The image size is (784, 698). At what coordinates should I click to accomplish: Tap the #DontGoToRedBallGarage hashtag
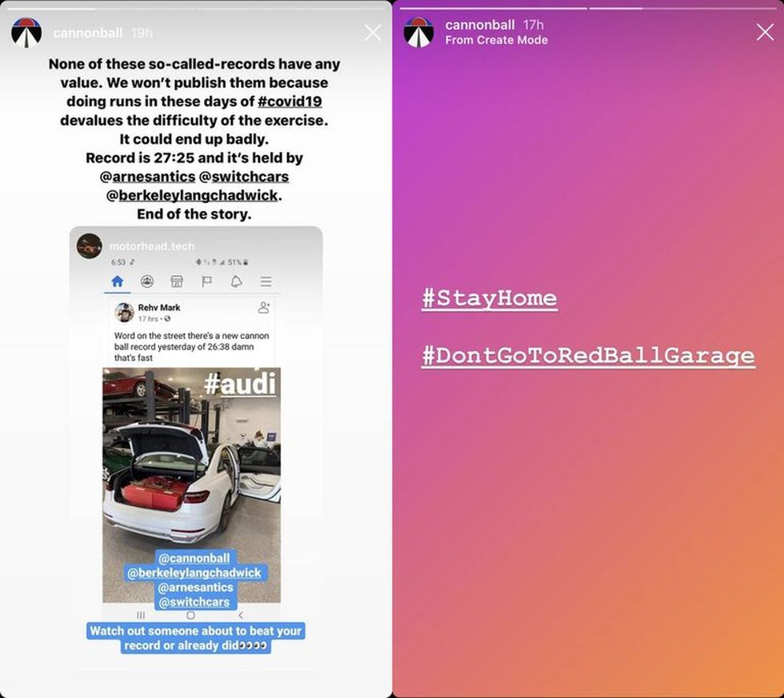588,356
